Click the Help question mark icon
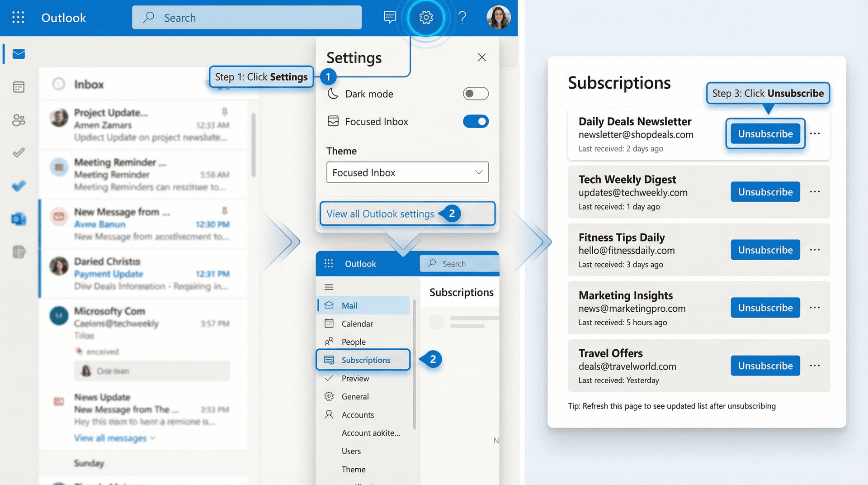Image resolution: width=868 pixels, height=485 pixels. (x=462, y=18)
